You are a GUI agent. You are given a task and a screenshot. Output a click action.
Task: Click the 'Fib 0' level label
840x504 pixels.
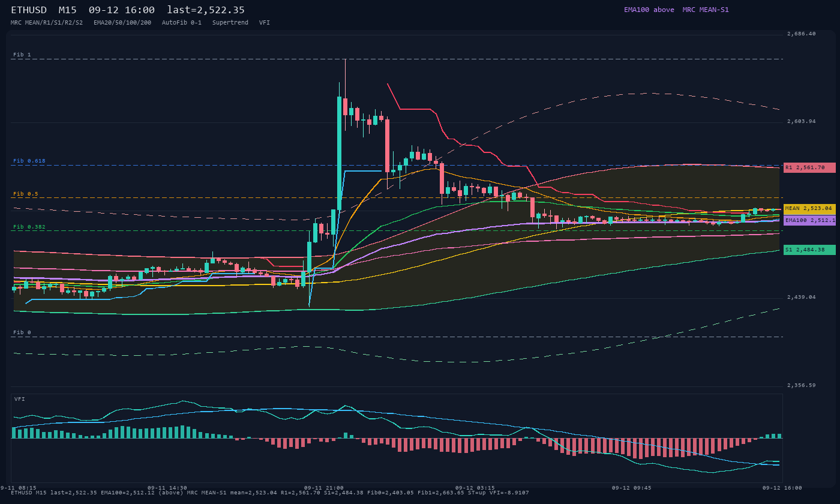22,332
